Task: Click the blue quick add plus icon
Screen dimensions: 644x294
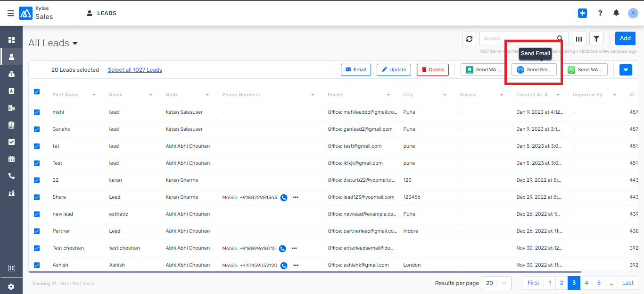Action: click(582, 13)
